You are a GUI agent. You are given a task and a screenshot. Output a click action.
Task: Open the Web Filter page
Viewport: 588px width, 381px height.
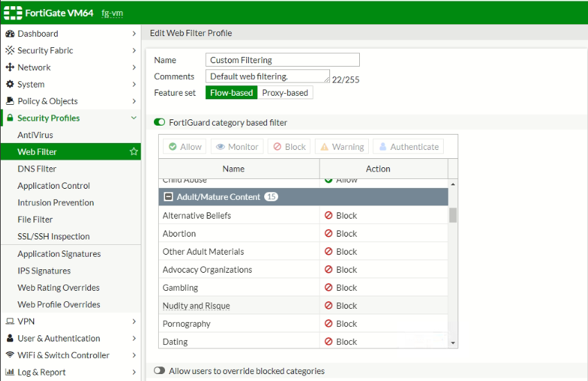pyautogui.click(x=71, y=152)
